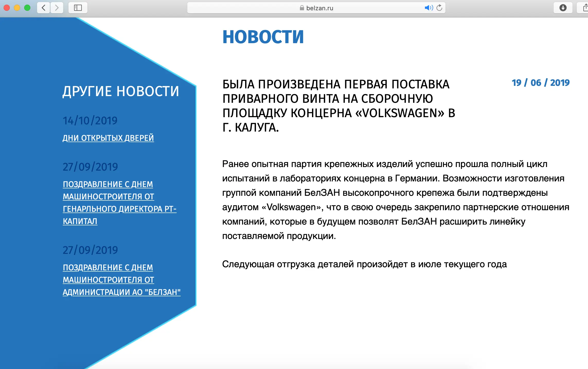Click the lock icon beside belzan.ru
588x369 pixels.
[x=302, y=8]
